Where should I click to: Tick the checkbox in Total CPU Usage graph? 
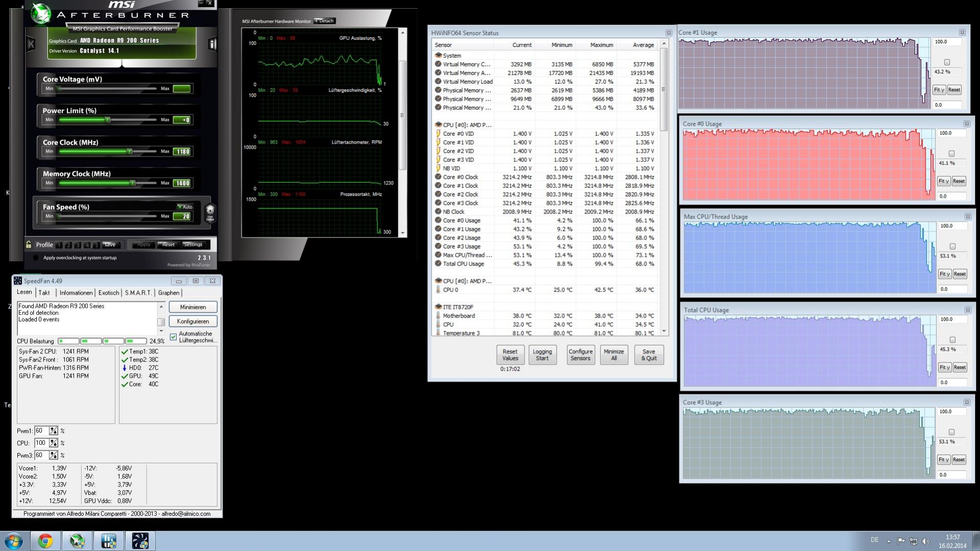pyautogui.click(x=952, y=341)
